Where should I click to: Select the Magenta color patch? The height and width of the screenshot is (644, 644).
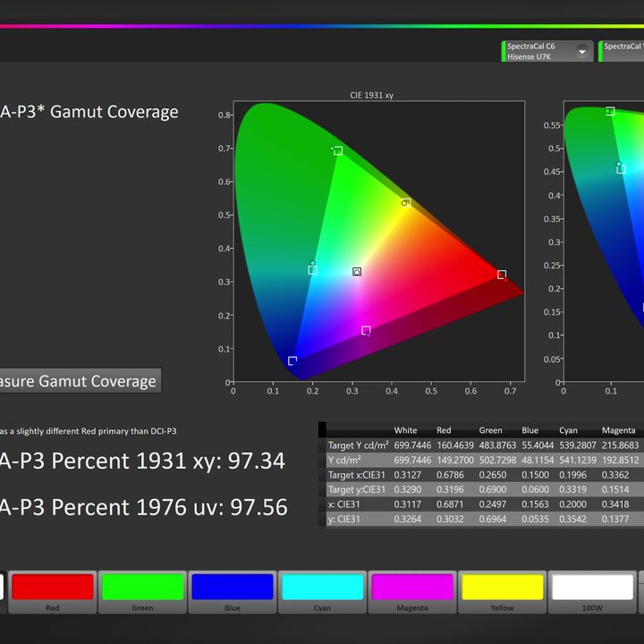pos(412,591)
